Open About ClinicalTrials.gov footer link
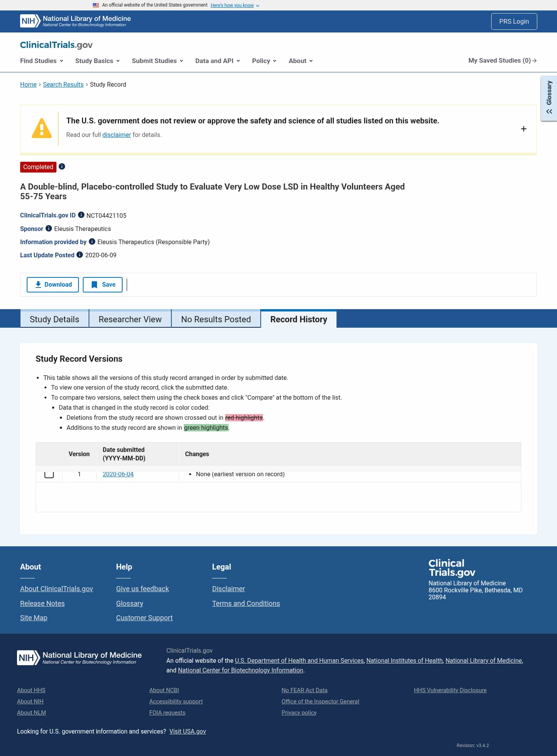Viewport: 557px width, 756px height. (56, 588)
